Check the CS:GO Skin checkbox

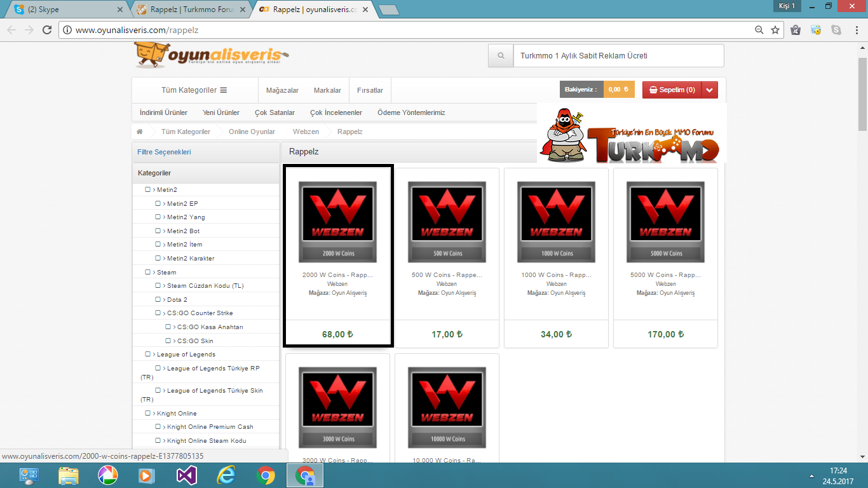pyautogui.click(x=168, y=341)
